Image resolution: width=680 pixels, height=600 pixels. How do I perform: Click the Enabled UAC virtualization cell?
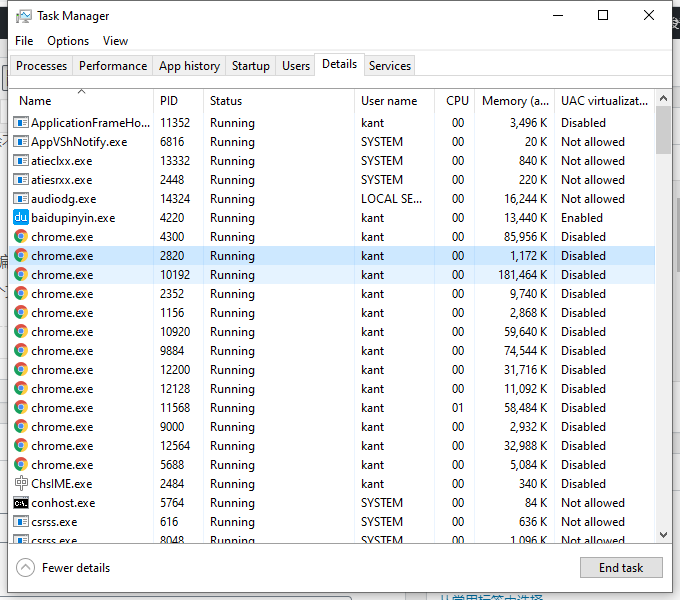pyautogui.click(x=582, y=218)
